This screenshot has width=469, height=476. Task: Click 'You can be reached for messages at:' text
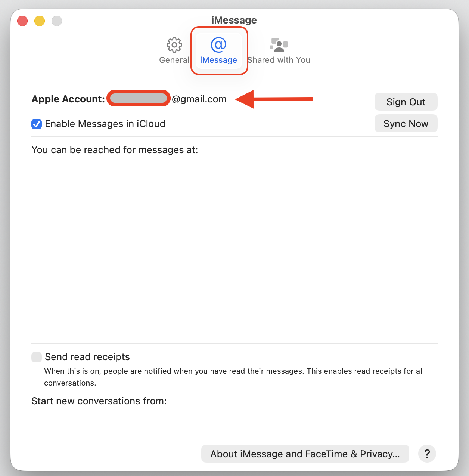point(115,150)
